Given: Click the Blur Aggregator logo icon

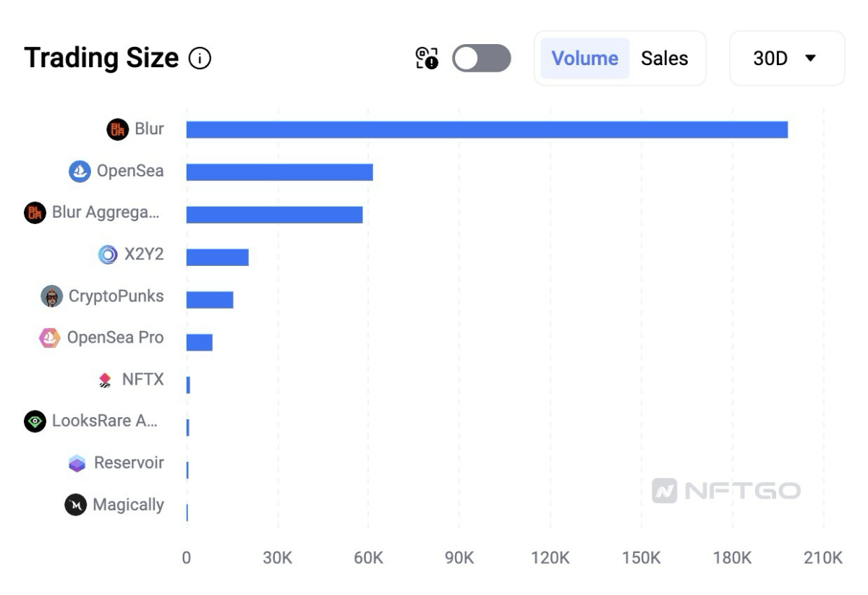Looking at the screenshot, I should (x=35, y=213).
